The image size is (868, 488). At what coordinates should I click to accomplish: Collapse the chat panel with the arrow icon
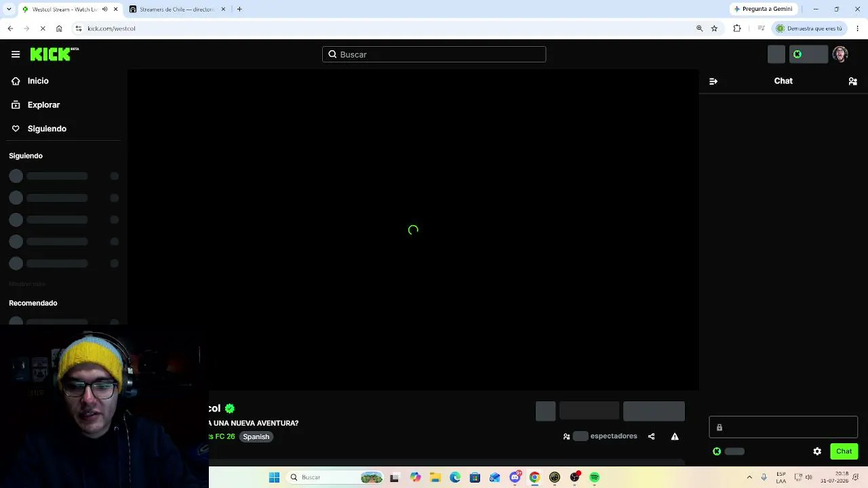pos(713,81)
